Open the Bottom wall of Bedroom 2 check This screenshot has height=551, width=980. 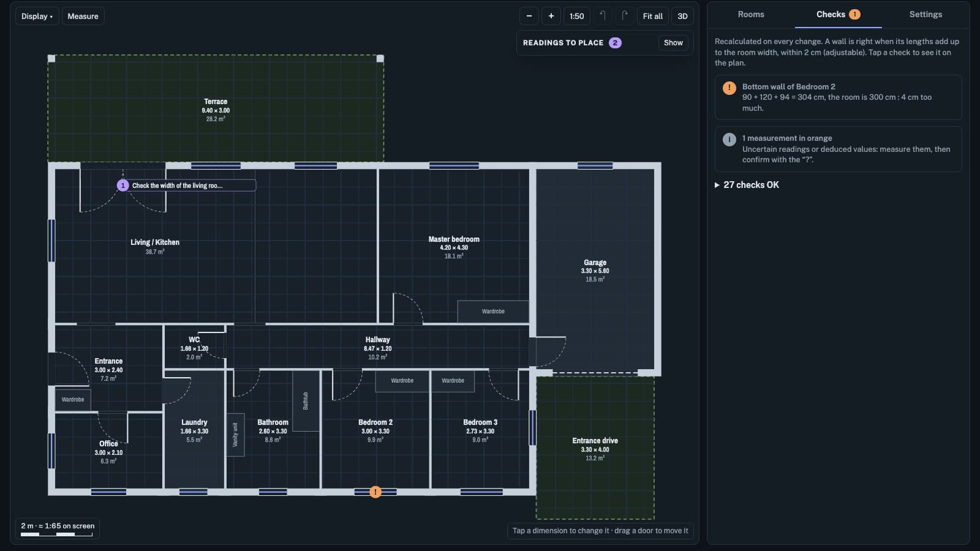point(838,97)
